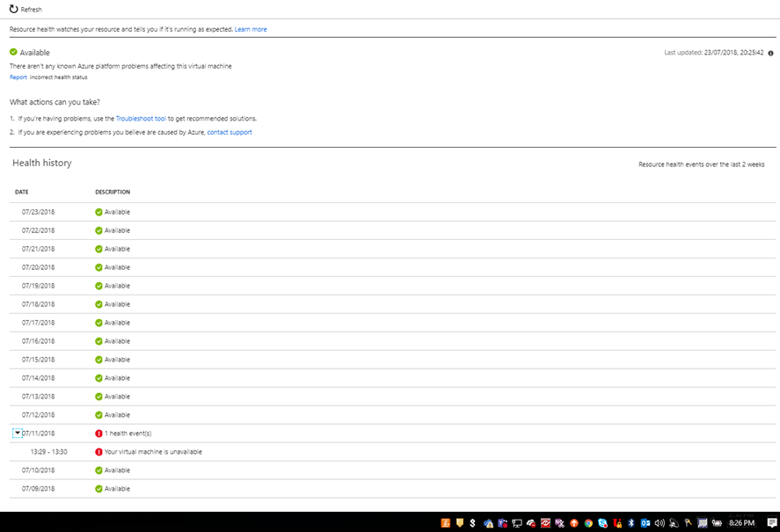This screenshot has width=780, height=532.
Task: Collapse the 07/11/2018 health event row
Action: pyautogui.click(x=18, y=433)
